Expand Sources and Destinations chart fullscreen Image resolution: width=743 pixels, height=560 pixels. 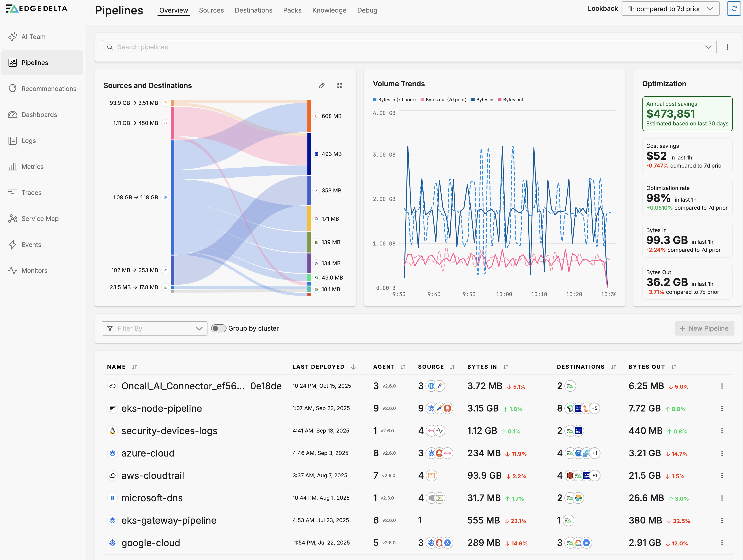coord(340,86)
